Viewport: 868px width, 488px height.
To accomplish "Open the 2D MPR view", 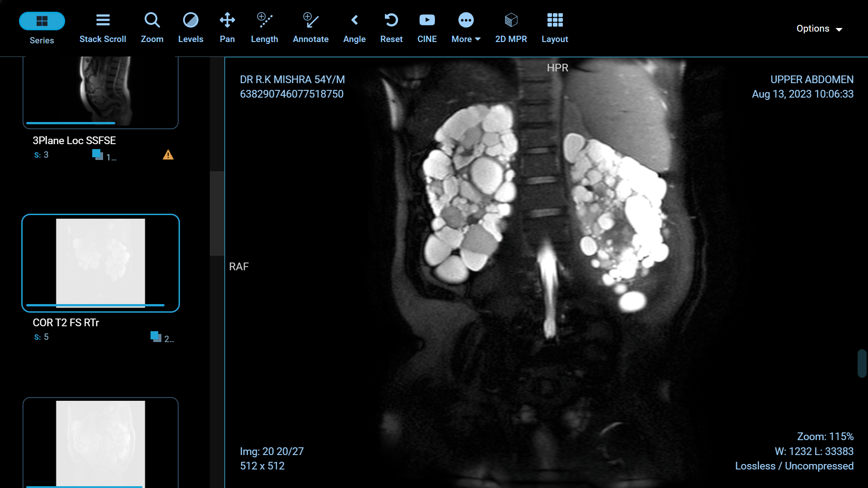I will coord(511,27).
